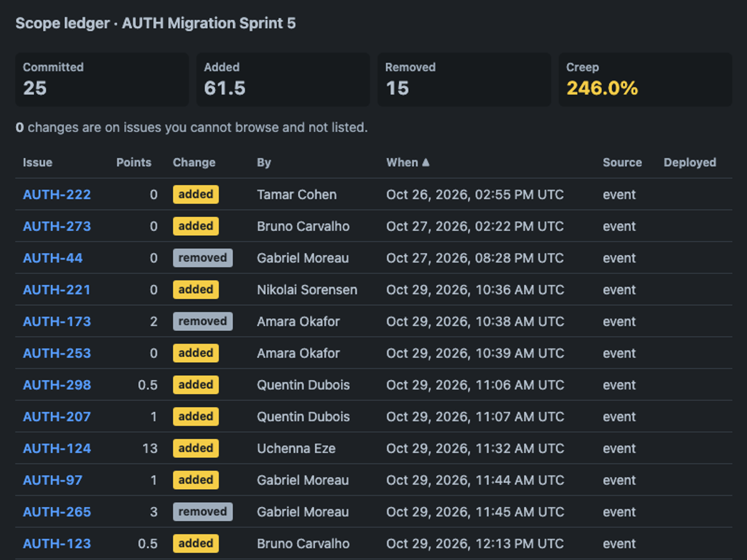Image resolution: width=747 pixels, height=560 pixels.
Task: Open the AUTH-123 issue
Action: [57, 544]
